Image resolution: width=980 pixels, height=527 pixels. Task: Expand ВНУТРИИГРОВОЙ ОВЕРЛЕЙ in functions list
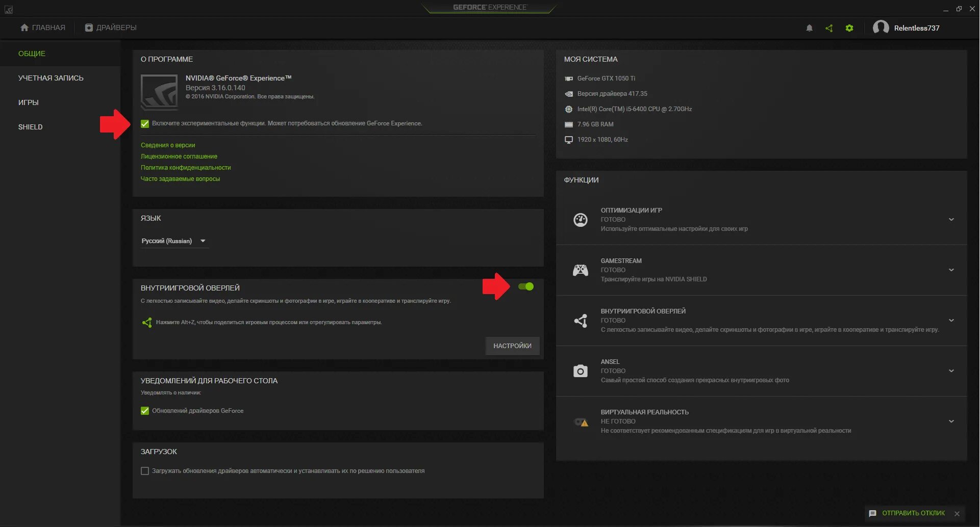tap(951, 321)
